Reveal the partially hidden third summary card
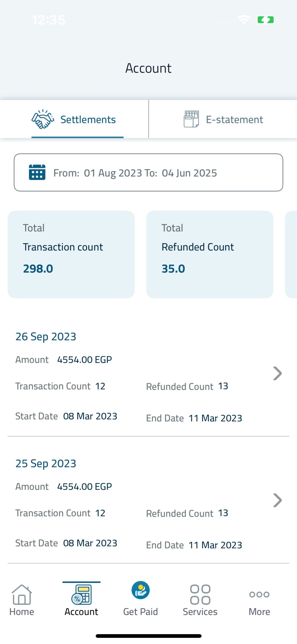 point(291,254)
